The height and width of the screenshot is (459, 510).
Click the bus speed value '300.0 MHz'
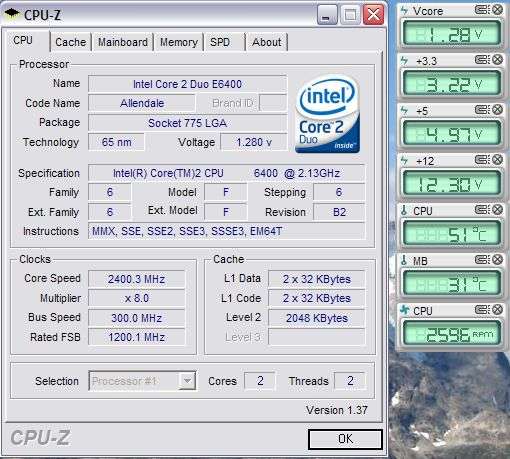[136, 318]
